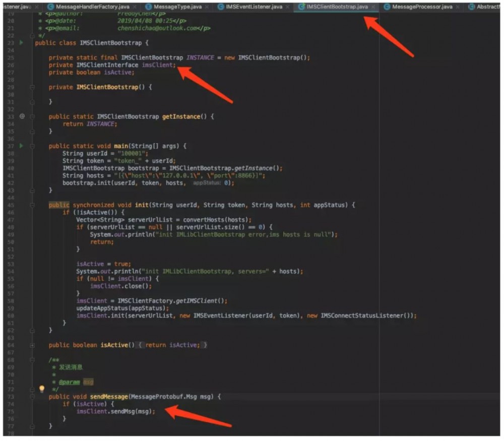
Task: Click the MessageProcessor.java file icon
Action: pyautogui.click(x=387, y=7)
